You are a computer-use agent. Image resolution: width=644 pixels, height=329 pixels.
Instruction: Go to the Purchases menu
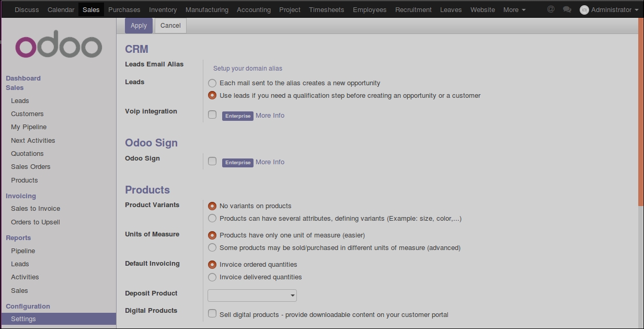pyautogui.click(x=124, y=9)
